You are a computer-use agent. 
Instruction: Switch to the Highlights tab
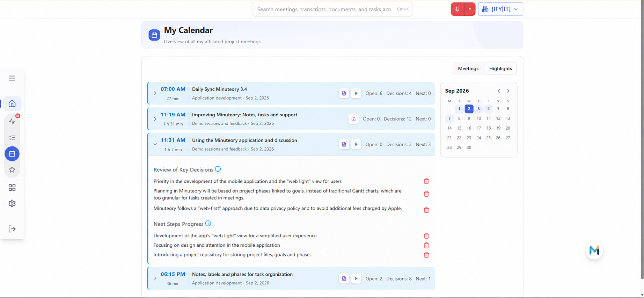point(500,68)
